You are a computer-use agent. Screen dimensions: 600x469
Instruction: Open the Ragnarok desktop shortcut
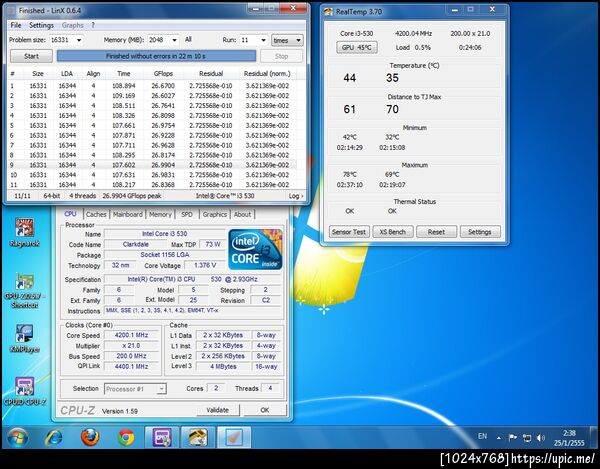24,232
